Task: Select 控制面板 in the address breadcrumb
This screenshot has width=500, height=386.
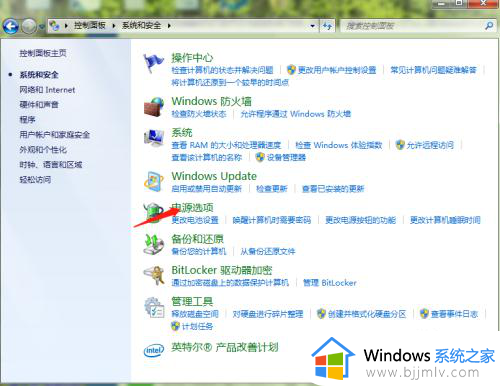Action: tap(90, 25)
